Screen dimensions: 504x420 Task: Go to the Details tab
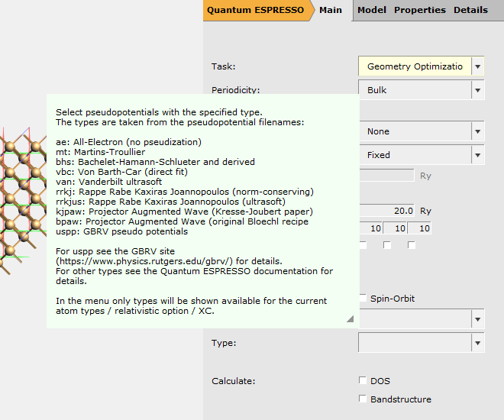pos(470,10)
